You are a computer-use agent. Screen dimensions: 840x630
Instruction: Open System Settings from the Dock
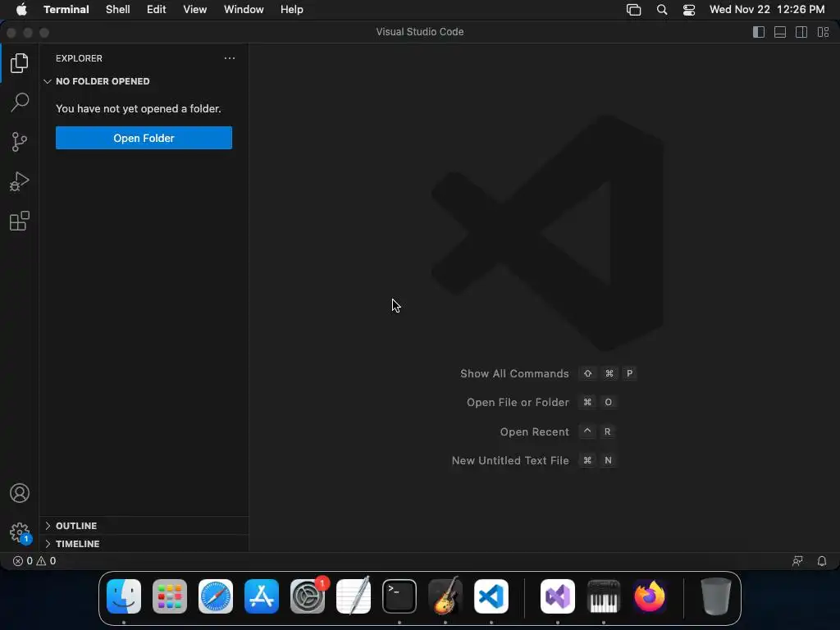(308, 596)
